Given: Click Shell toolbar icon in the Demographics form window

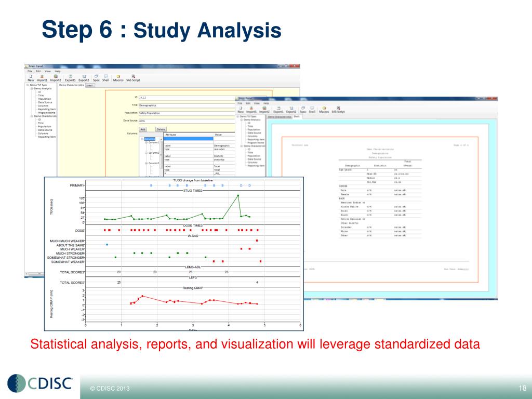Looking at the screenshot, I should click(x=106, y=78).
